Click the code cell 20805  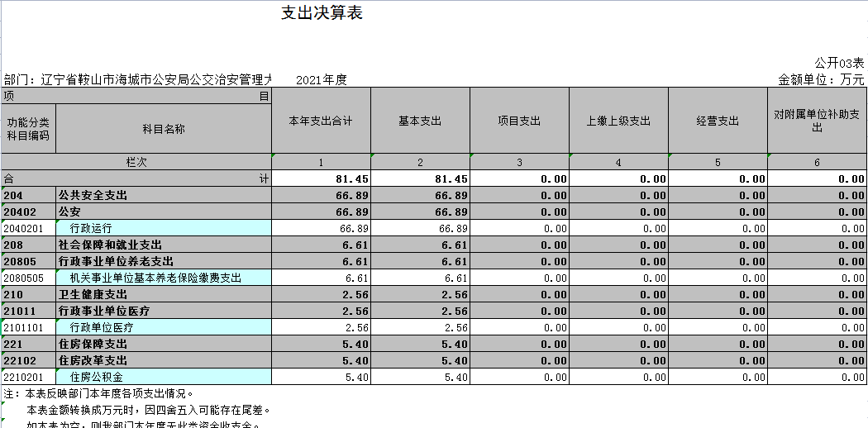(x=28, y=262)
